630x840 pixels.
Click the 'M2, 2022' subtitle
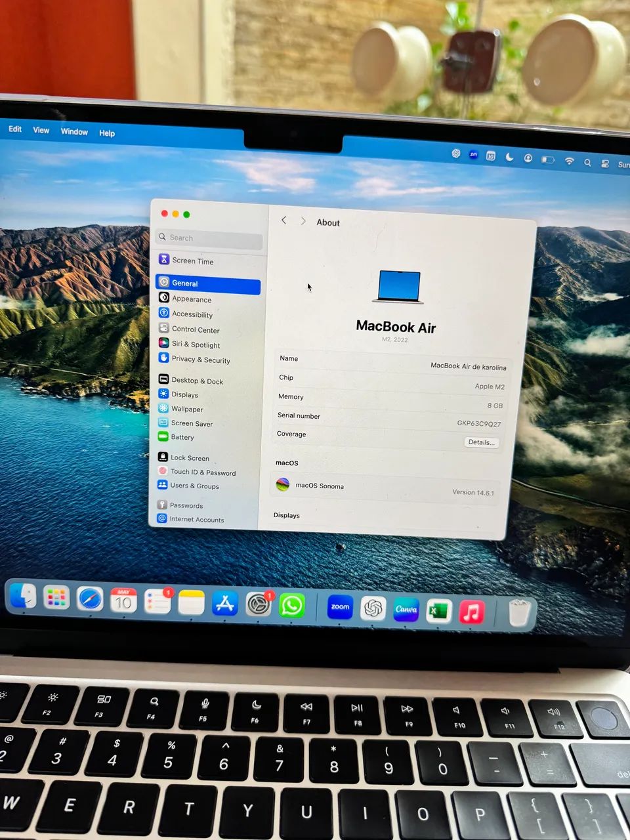395,340
